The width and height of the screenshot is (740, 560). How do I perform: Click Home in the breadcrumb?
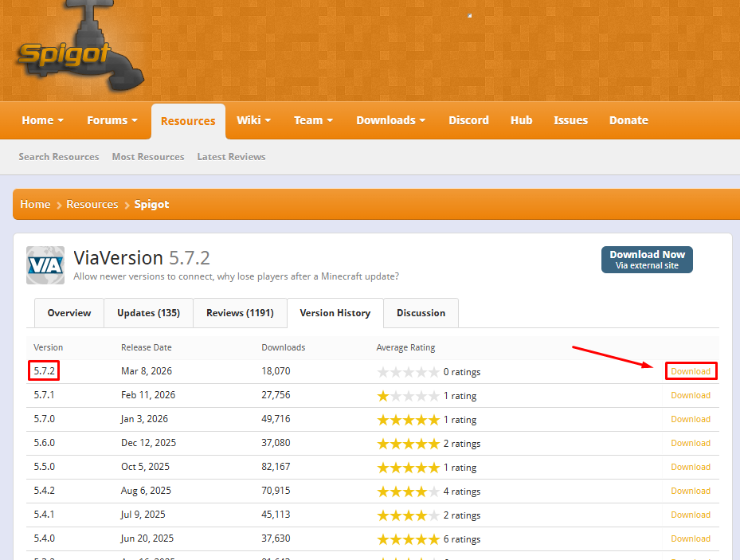click(x=35, y=204)
